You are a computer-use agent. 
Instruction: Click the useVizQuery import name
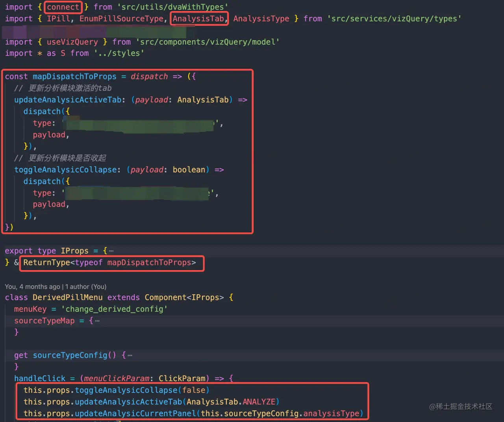72,42
